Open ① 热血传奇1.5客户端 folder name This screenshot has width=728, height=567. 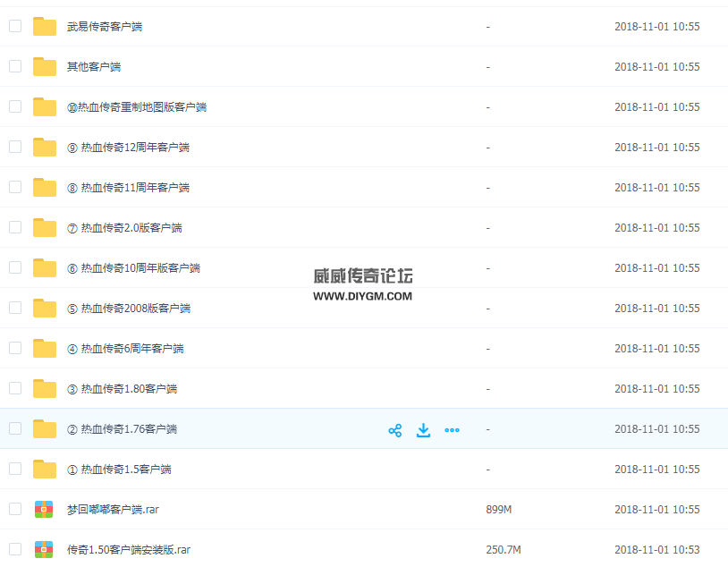pos(119,470)
